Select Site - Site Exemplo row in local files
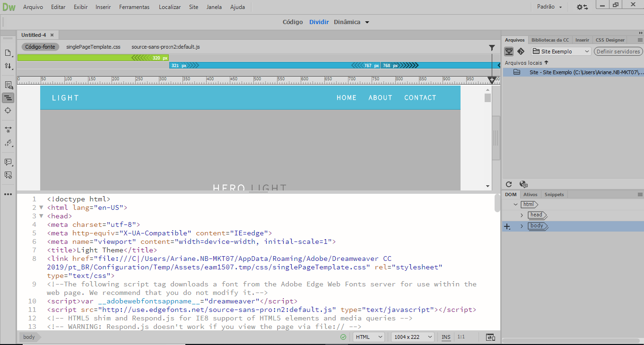This screenshot has width=644, height=345. (573, 72)
